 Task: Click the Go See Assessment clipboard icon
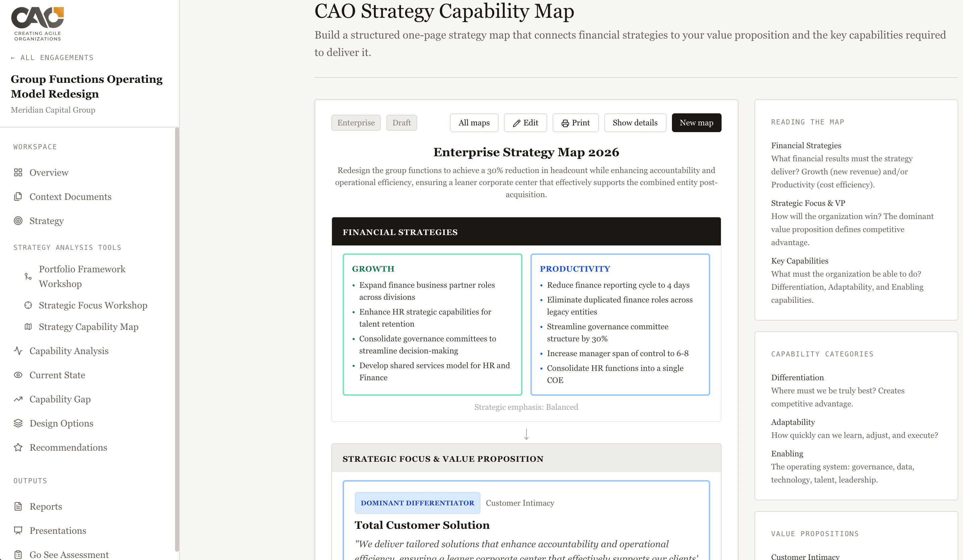pos(18,555)
